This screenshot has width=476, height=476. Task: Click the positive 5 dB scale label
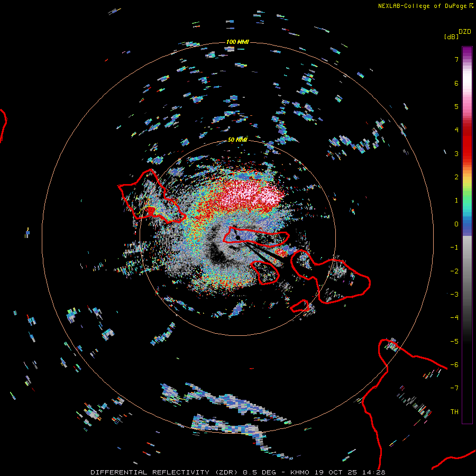(456, 106)
